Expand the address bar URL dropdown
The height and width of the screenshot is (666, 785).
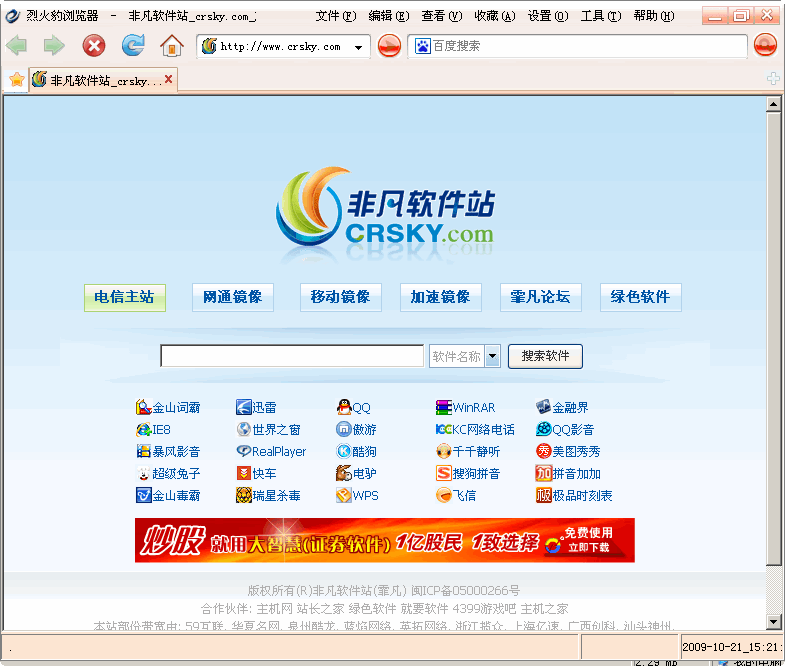pyautogui.click(x=358, y=48)
